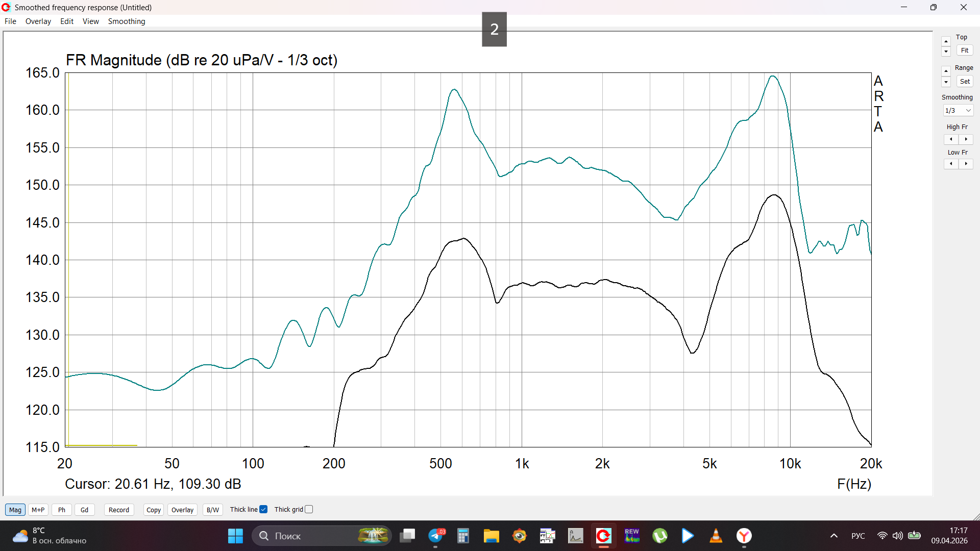Open the Smoothing menu in menu bar

(126, 21)
